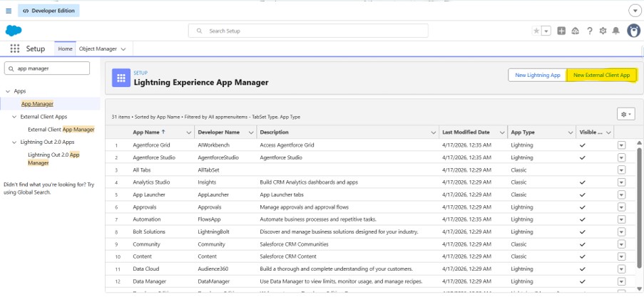Open Lightning Out 2.0 App Manager link

pos(53,159)
